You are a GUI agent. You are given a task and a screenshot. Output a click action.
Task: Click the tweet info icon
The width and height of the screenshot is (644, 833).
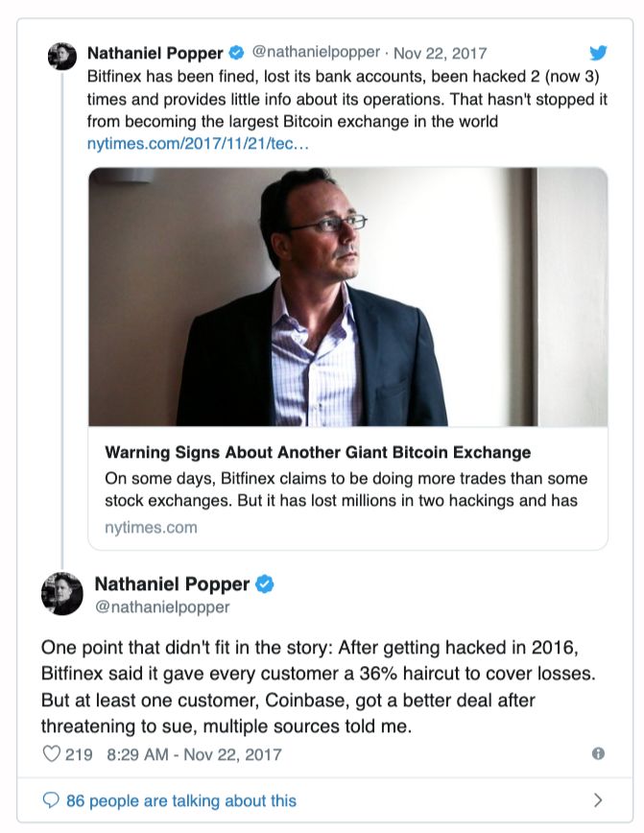(x=598, y=753)
